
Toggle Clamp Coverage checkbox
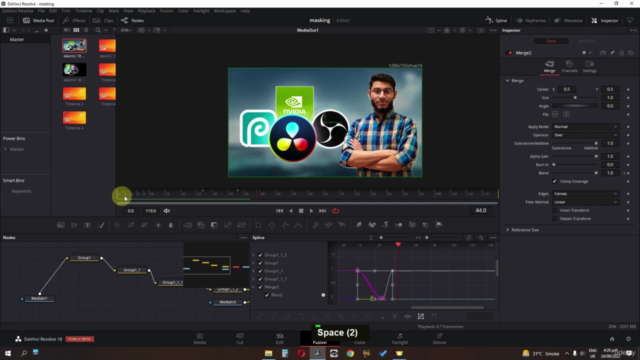554,181
